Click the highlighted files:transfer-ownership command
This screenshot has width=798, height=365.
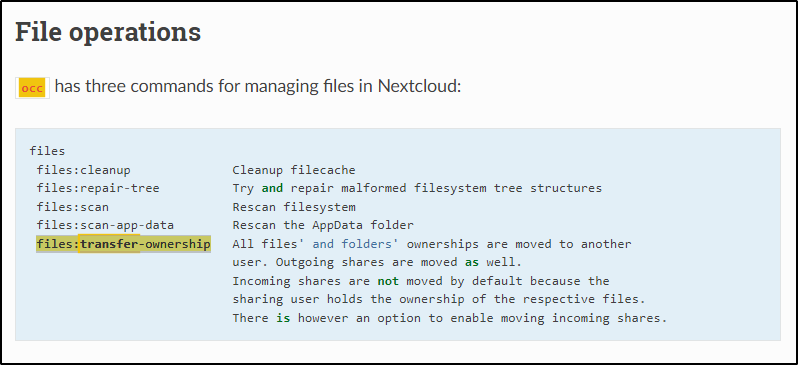coord(123,244)
